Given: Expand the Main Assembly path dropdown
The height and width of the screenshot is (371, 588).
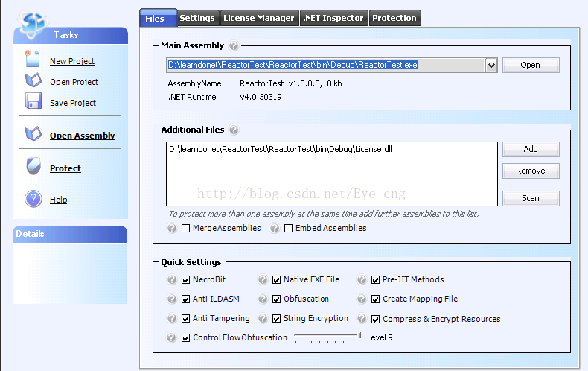Looking at the screenshot, I should point(491,66).
